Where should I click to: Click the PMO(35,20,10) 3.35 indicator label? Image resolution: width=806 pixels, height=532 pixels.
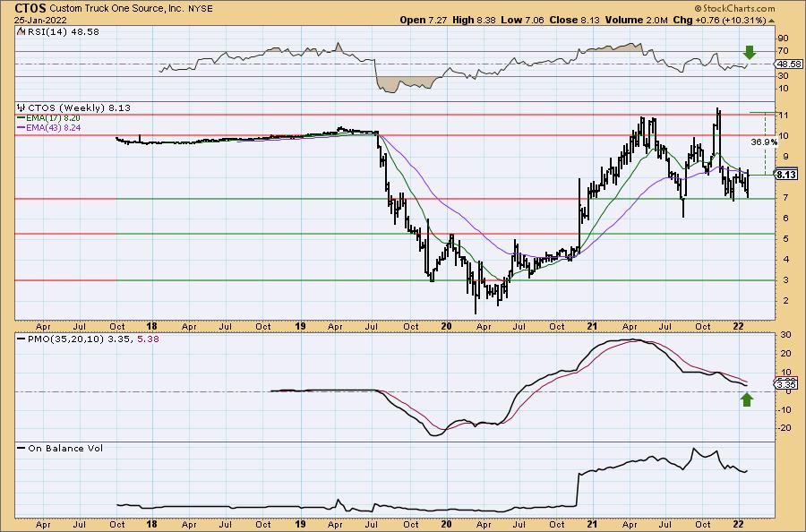click(x=81, y=339)
